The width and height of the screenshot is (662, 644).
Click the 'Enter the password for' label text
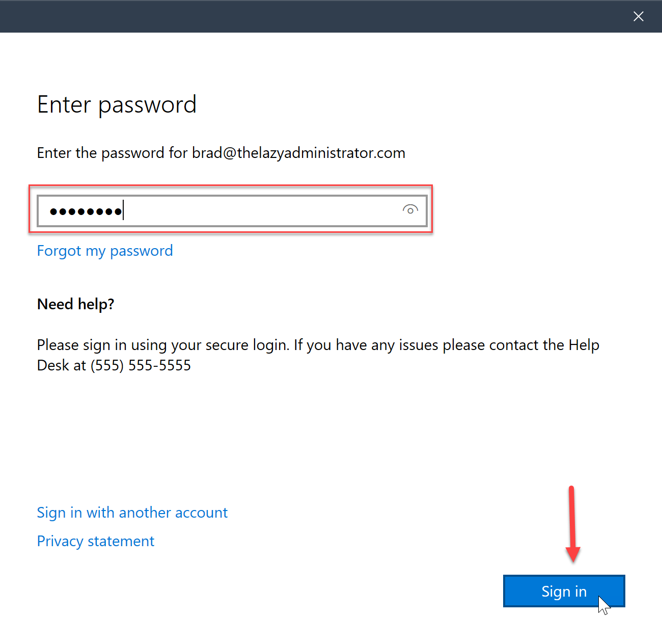[x=113, y=153]
